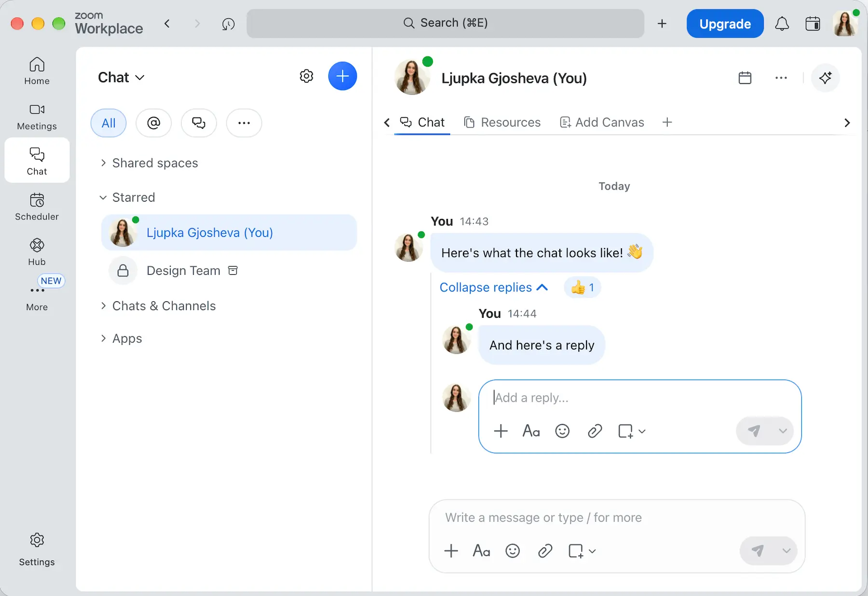Open chat header three-dot menu
868x596 pixels.
coord(781,78)
